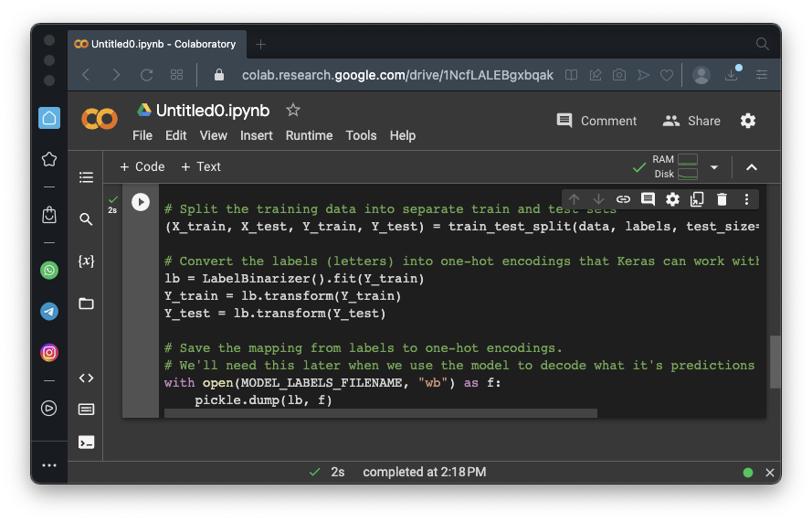Collapse the header with the chevron
The image size is (812, 522).
pyautogui.click(x=752, y=167)
